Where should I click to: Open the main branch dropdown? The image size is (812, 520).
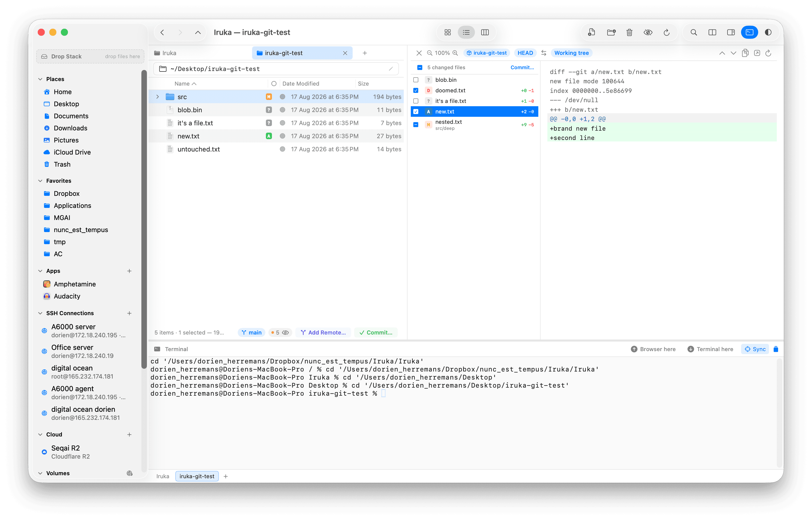252,332
